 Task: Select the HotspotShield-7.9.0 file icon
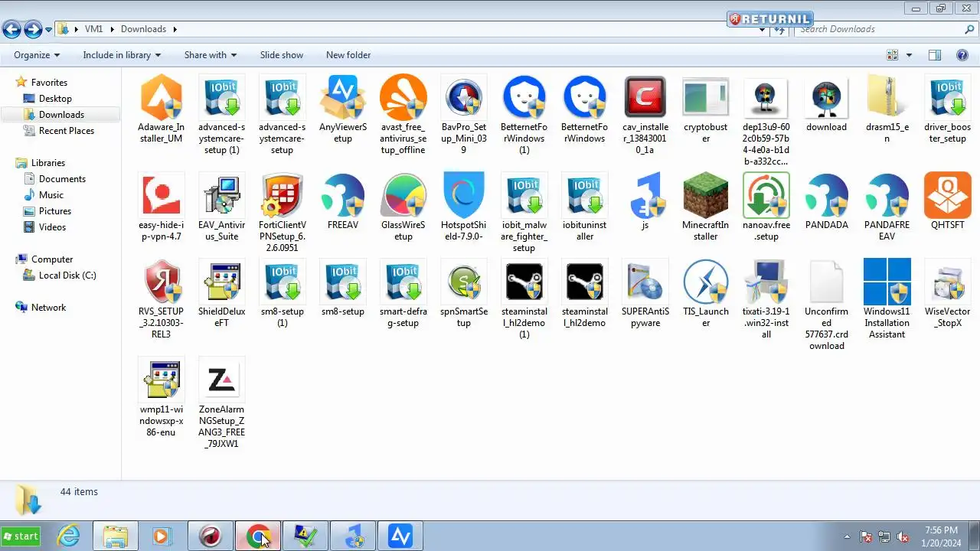(464, 196)
